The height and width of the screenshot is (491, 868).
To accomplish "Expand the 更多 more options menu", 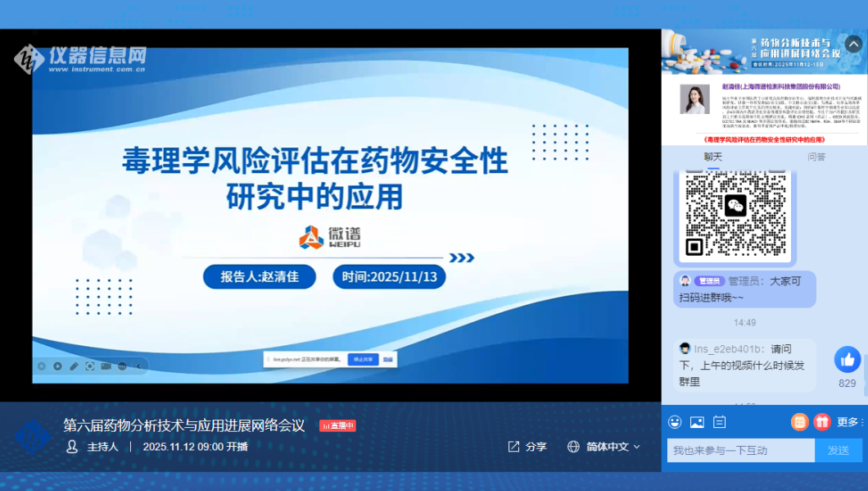I will (850, 422).
